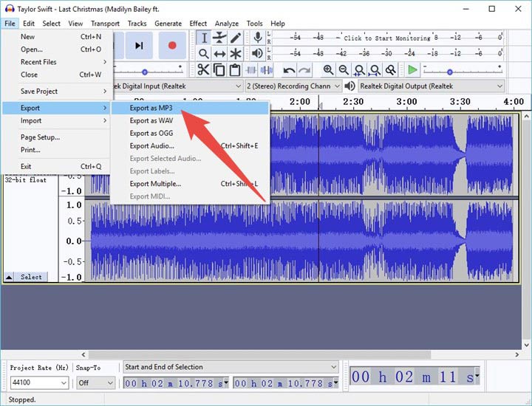Choose Export as WAV from the submenu
532x406 pixels.
click(151, 120)
